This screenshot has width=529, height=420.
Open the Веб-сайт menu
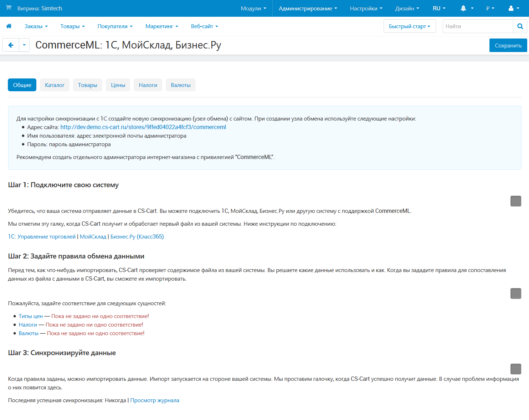(204, 26)
